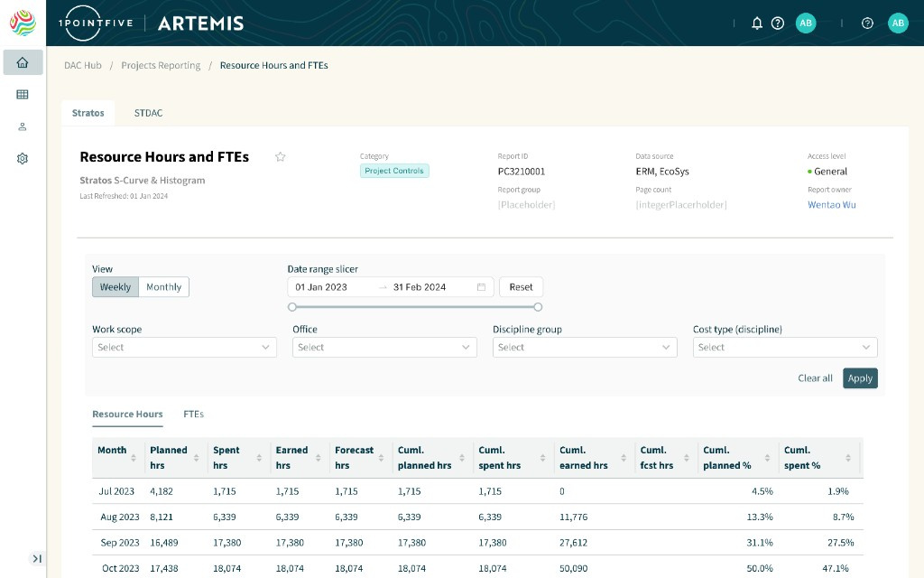This screenshot has width=924, height=578.
Task: Click the Jul 2023 row cell
Action: pyautogui.click(x=116, y=491)
